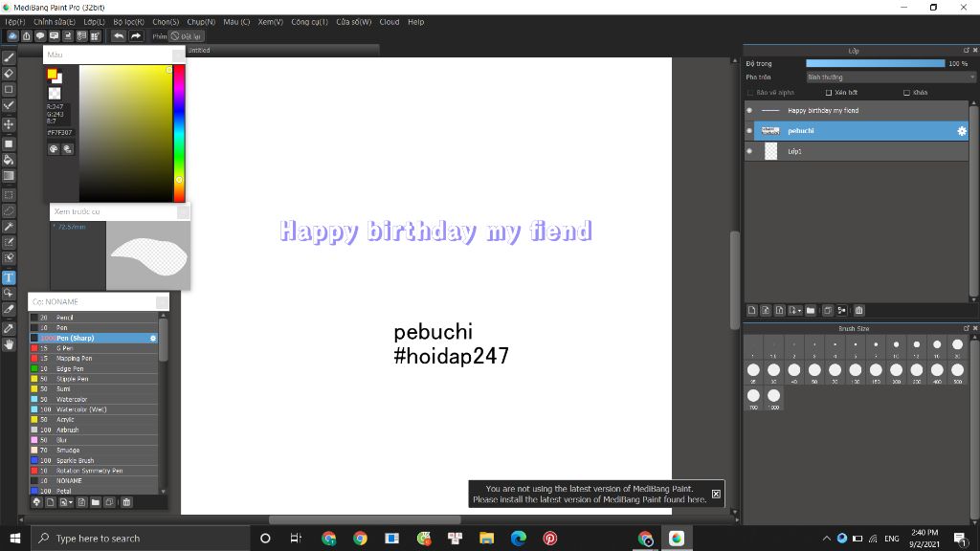Image resolution: width=980 pixels, height=551 pixels.
Task: Click the Windows Start button
Action: 15,539
